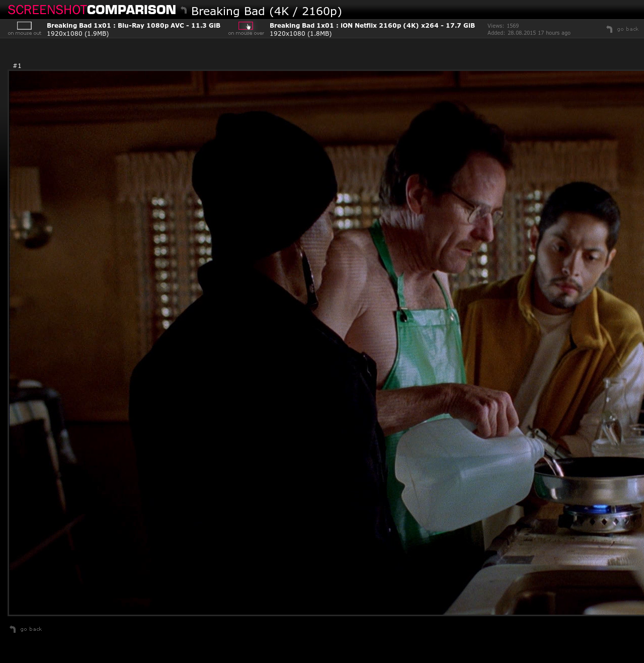
Task: Click the '1920x1080 (1.8MB)' size text
Action: [300, 34]
